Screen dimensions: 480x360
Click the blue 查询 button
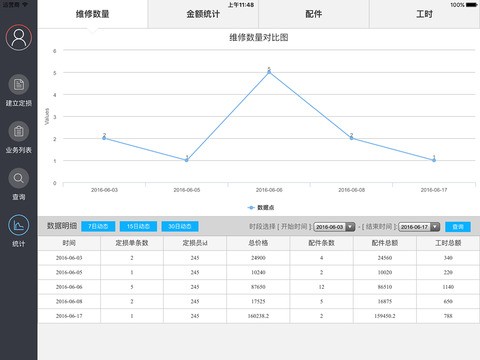[x=458, y=227]
